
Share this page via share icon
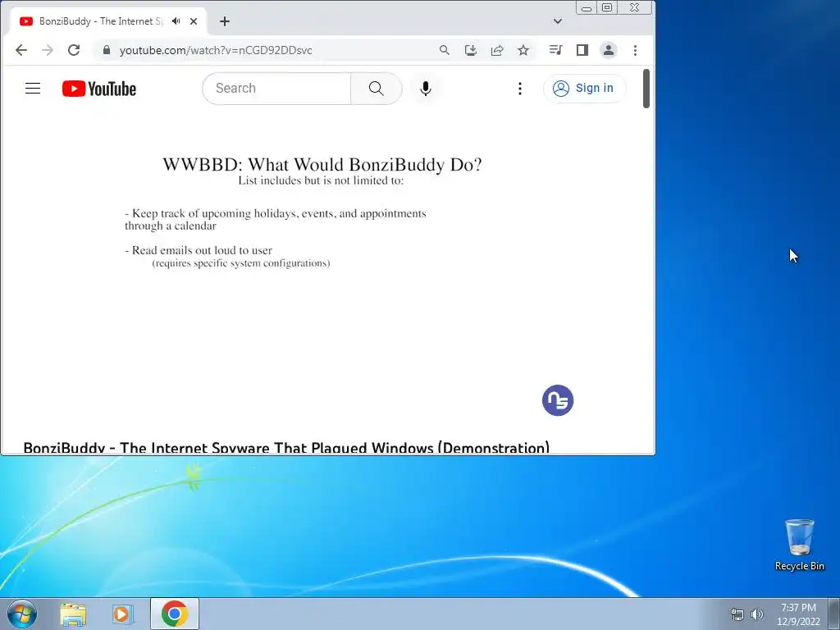(497, 50)
